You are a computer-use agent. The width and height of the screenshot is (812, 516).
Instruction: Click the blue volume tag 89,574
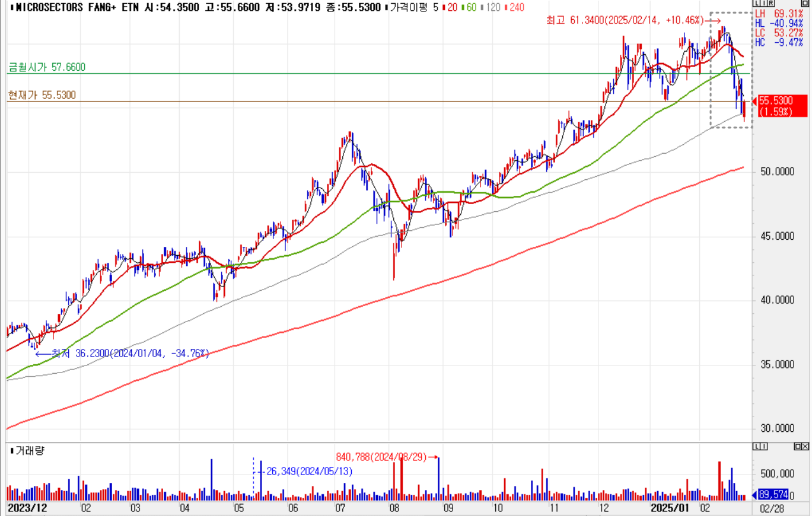click(774, 494)
